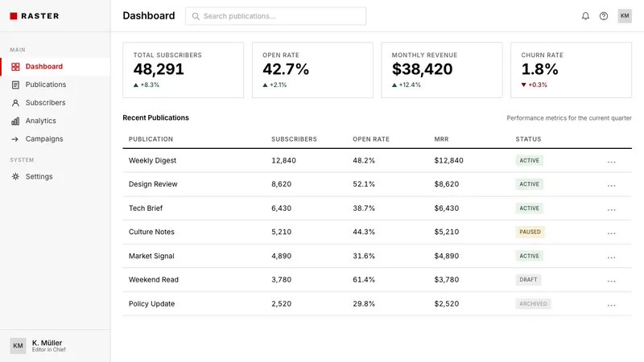Open the Total Subscribers card
This screenshot has height=362, width=644.
184,70
